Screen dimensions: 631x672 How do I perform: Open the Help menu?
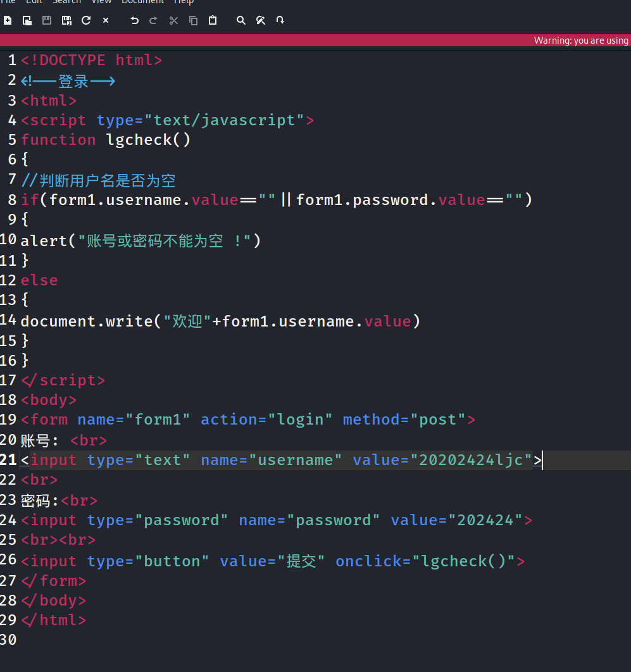pyautogui.click(x=184, y=2)
